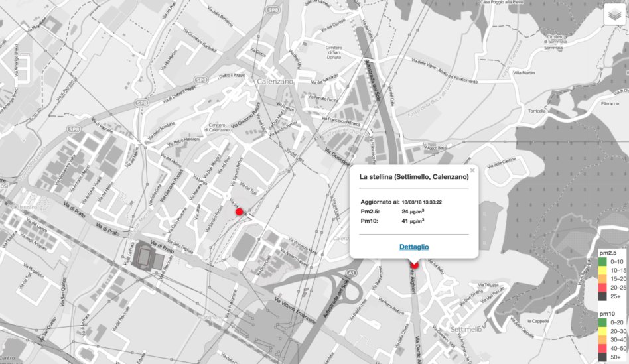Viewport: 629px width, 364px height.
Task: Open the Dettaglio link
Action: 414,247
